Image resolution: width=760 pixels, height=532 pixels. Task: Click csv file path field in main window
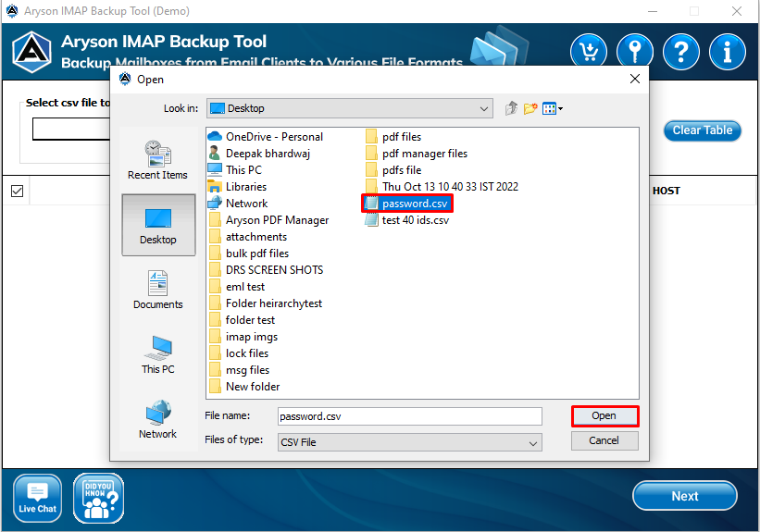point(71,129)
